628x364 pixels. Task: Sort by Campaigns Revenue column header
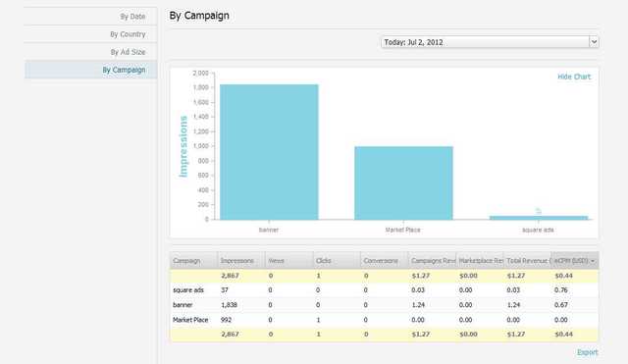[432, 261]
